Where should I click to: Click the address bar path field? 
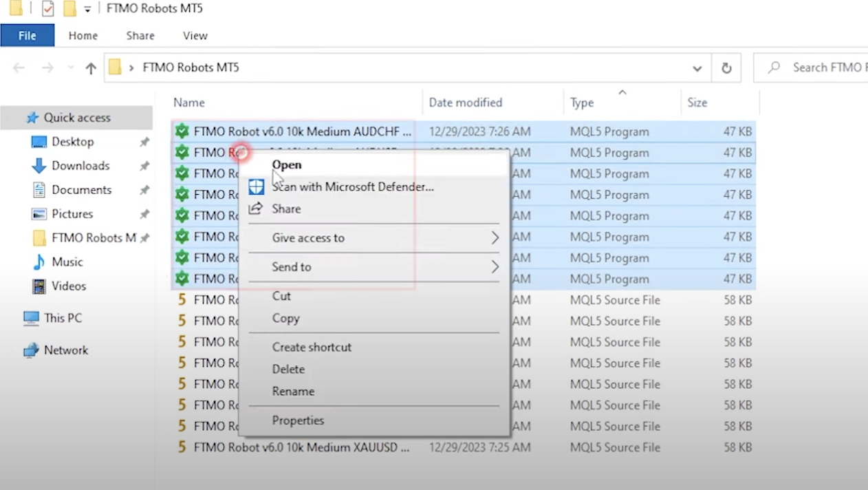click(408, 67)
